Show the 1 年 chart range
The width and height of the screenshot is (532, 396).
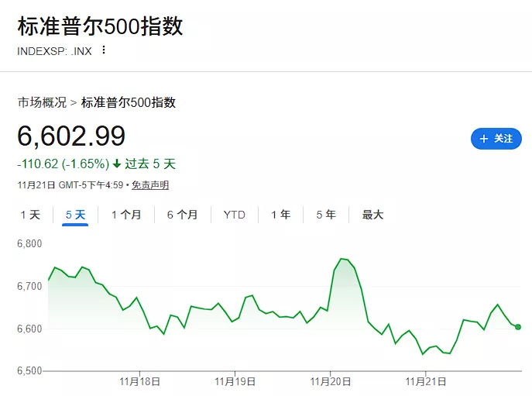pyautogui.click(x=280, y=215)
